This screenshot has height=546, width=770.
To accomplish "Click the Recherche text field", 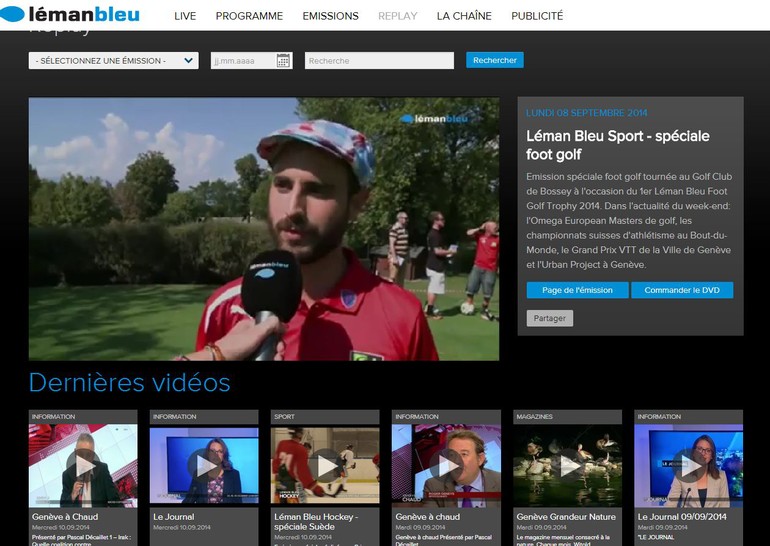I will coord(379,60).
